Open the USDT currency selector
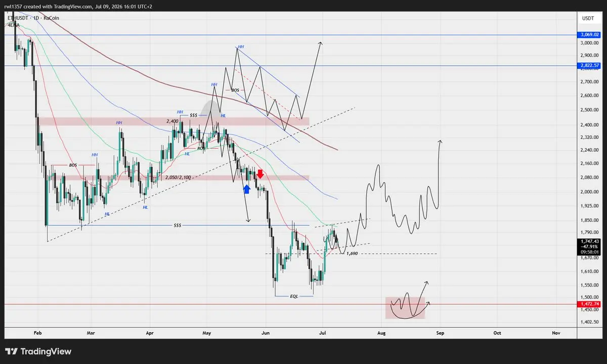 [x=588, y=18]
